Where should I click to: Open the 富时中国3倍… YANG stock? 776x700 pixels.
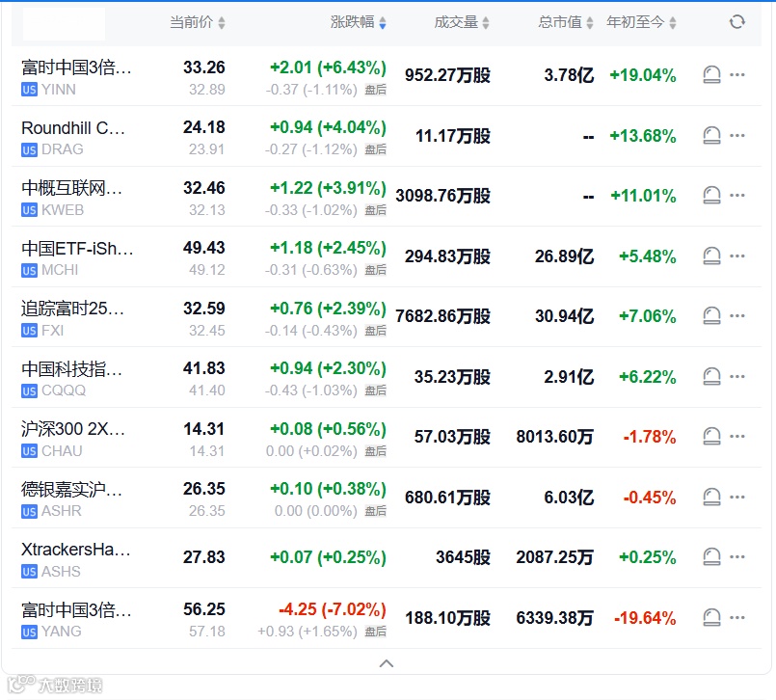pos(76,620)
